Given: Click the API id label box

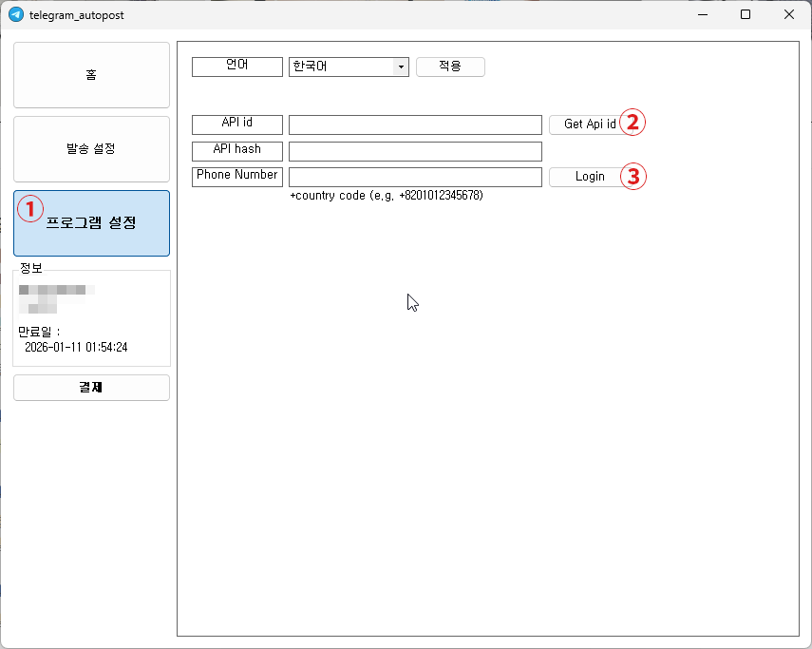Looking at the screenshot, I should pos(236,124).
